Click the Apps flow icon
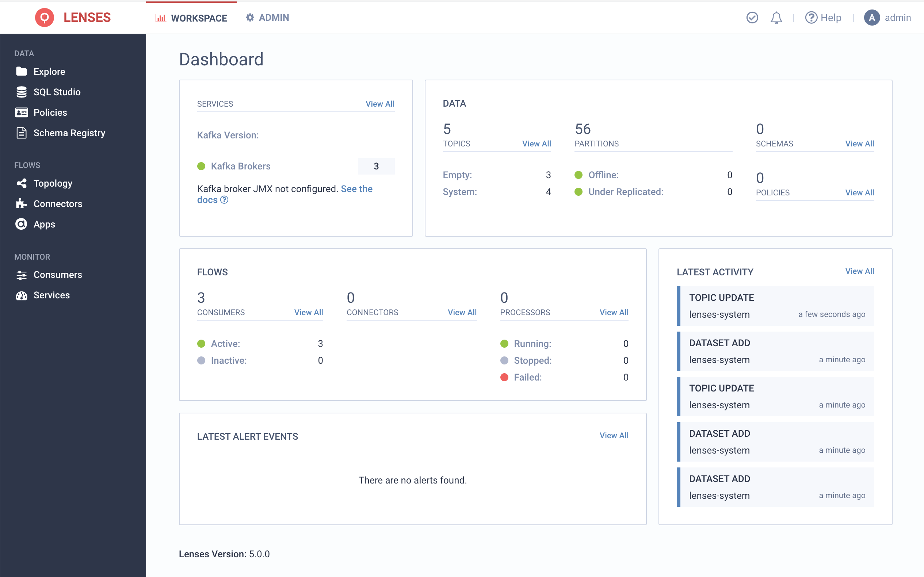 (20, 224)
